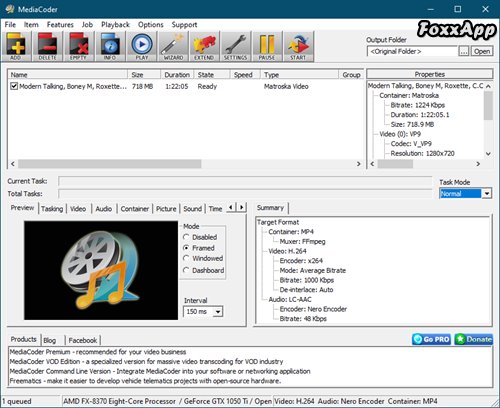Expand the Interval 150 ms dropdown

[x=218, y=312]
